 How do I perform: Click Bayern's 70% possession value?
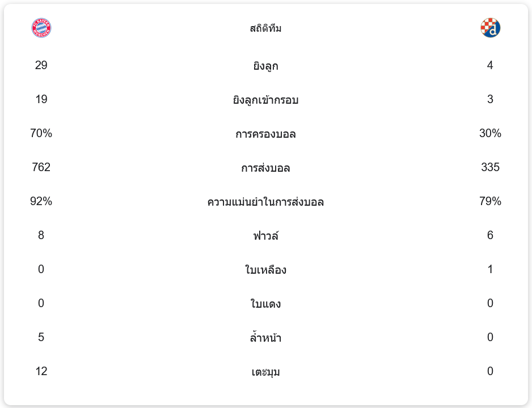coord(41,133)
